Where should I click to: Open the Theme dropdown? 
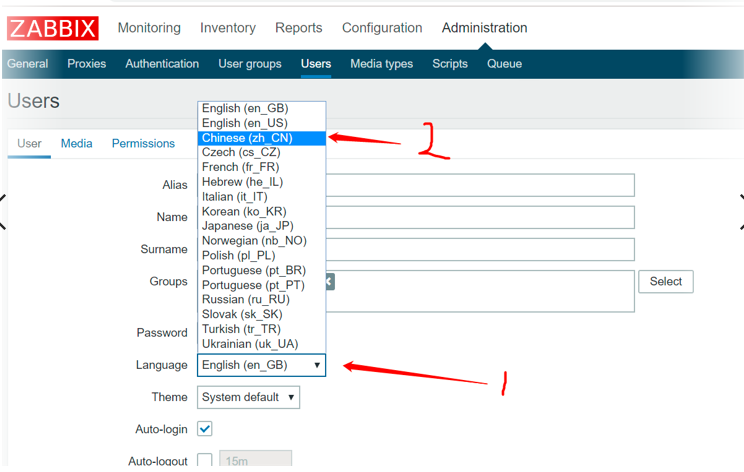(248, 398)
